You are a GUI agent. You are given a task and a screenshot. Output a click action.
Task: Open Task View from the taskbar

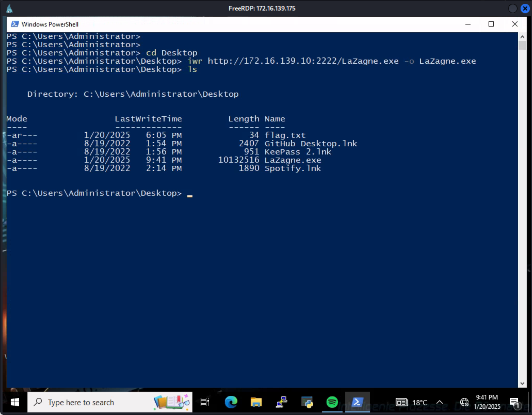pyautogui.click(x=205, y=402)
